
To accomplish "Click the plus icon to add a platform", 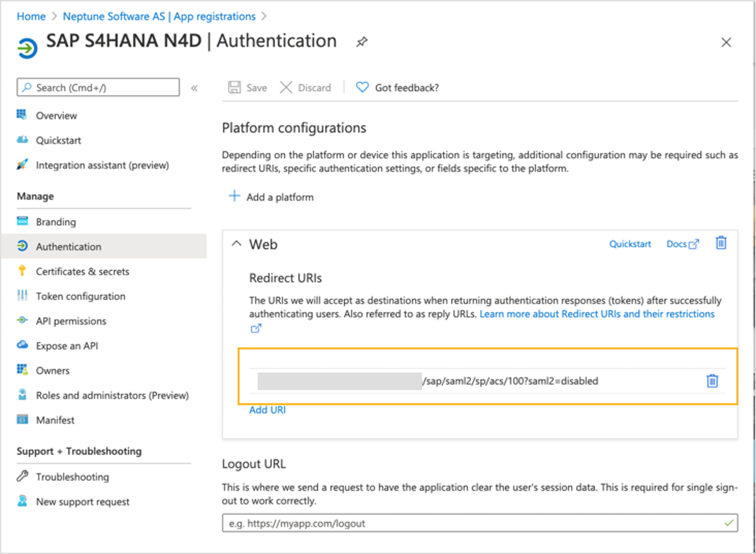I will (x=234, y=197).
